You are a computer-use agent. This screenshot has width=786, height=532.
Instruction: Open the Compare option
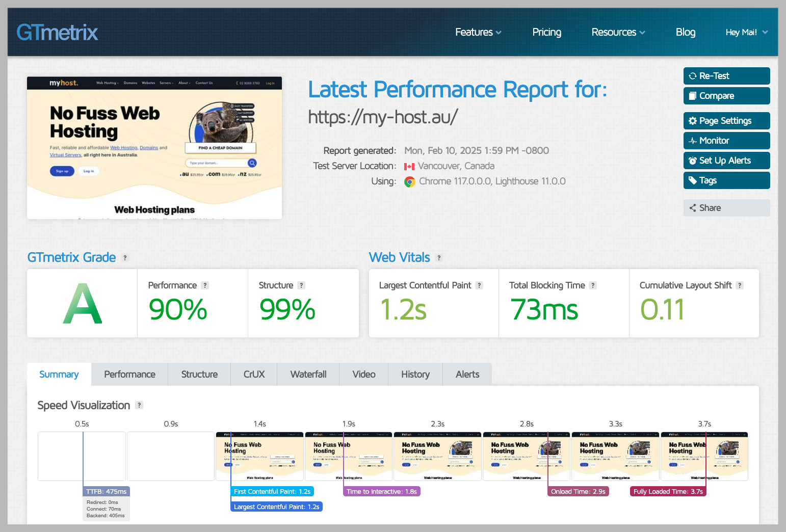pyautogui.click(x=726, y=96)
